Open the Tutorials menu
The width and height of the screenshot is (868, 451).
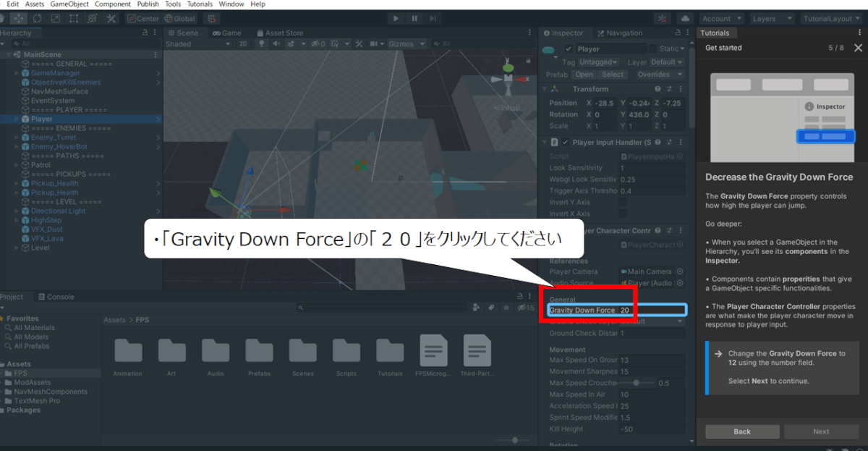click(x=200, y=4)
